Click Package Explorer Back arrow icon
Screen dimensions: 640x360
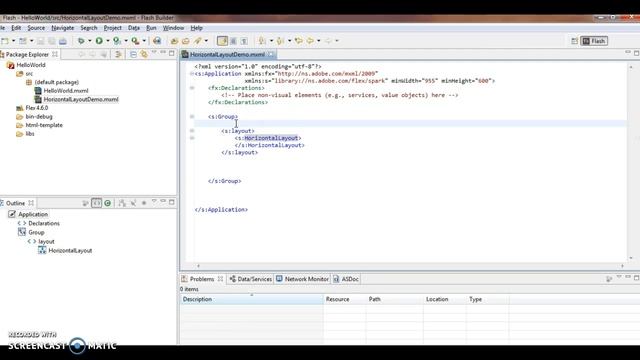82,54
